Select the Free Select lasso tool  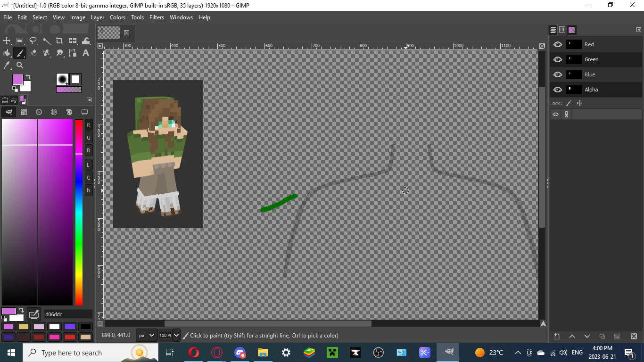coord(33,41)
